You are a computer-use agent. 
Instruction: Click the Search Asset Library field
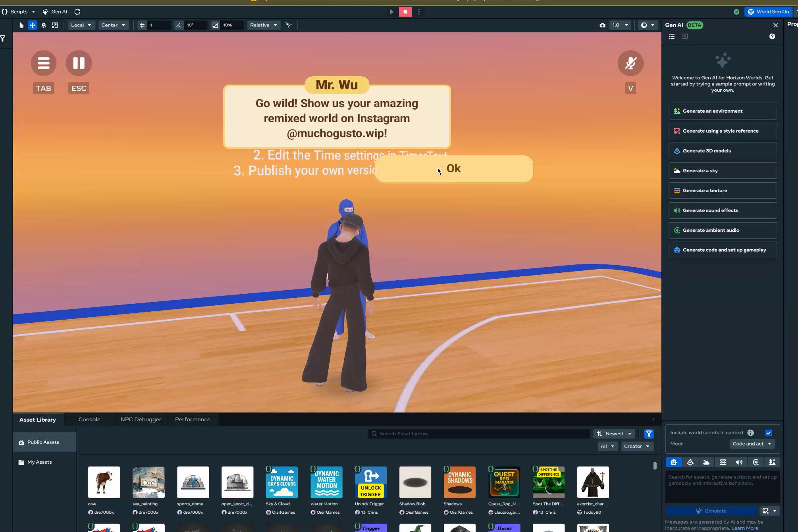click(478, 434)
